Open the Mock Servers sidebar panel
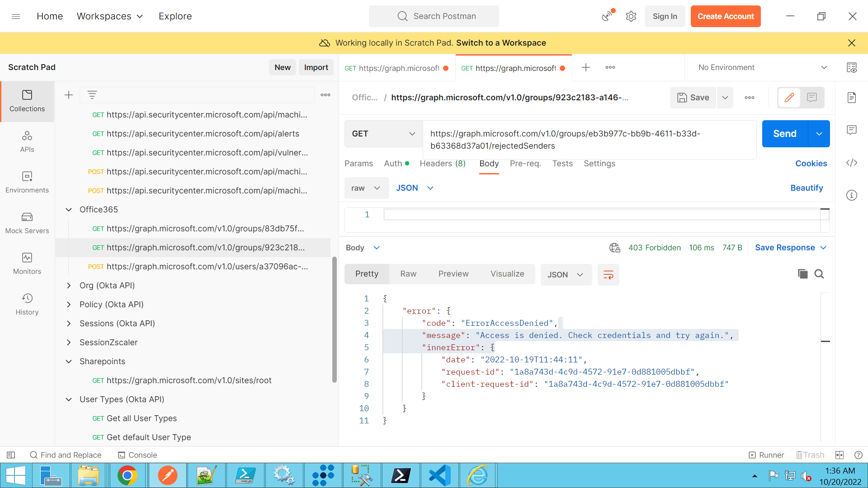This screenshot has width=868, height=488. point(27,223)
